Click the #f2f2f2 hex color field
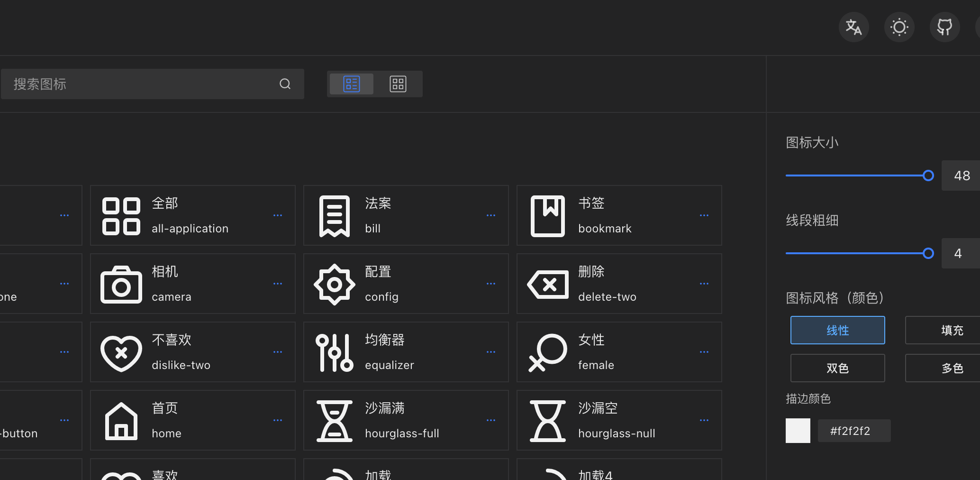This screenshot has width=980, height=480. 854,431
